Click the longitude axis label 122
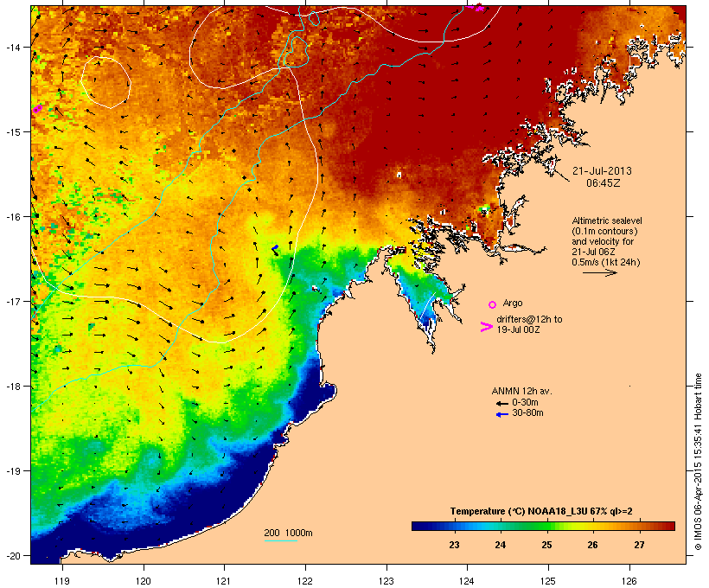This screenshot has height=588, width=709. coord(305,581)
